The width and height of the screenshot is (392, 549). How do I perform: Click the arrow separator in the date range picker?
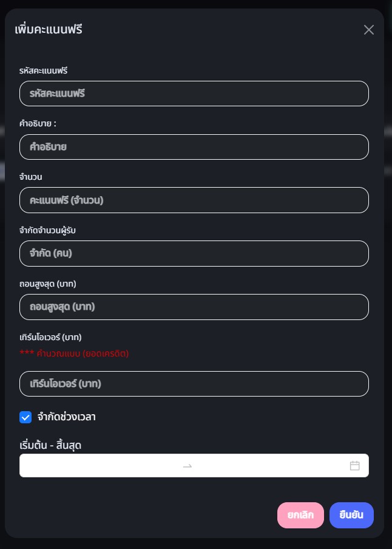tap(188, 466)
